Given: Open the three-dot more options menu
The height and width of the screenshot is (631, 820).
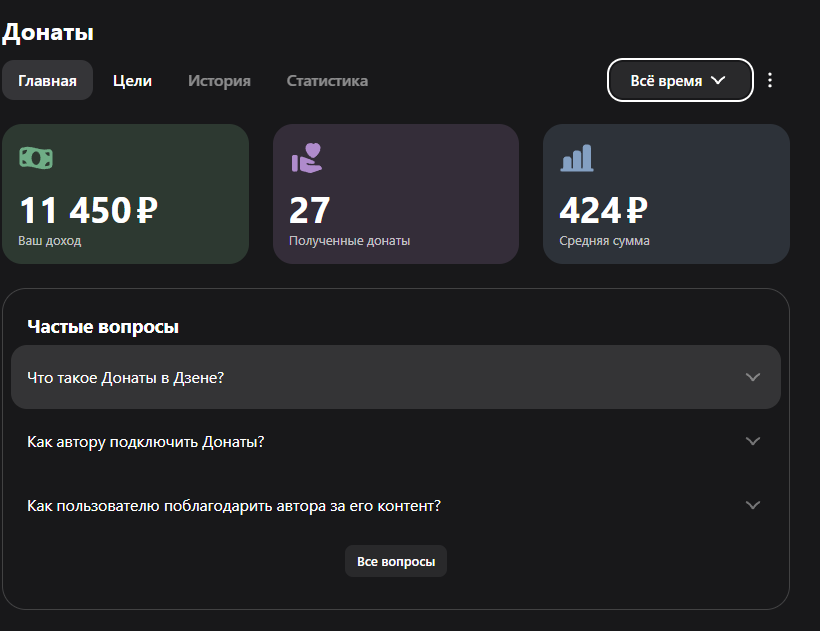Looking at the screenshot, I should [769, 80].
